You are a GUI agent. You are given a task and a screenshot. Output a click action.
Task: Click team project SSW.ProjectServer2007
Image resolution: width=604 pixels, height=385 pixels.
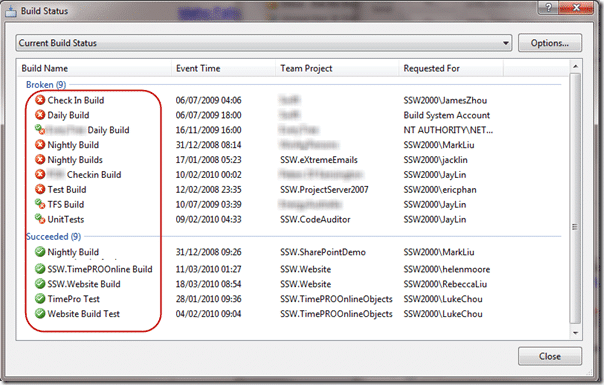pyautogui.click(x=324, y=190)
